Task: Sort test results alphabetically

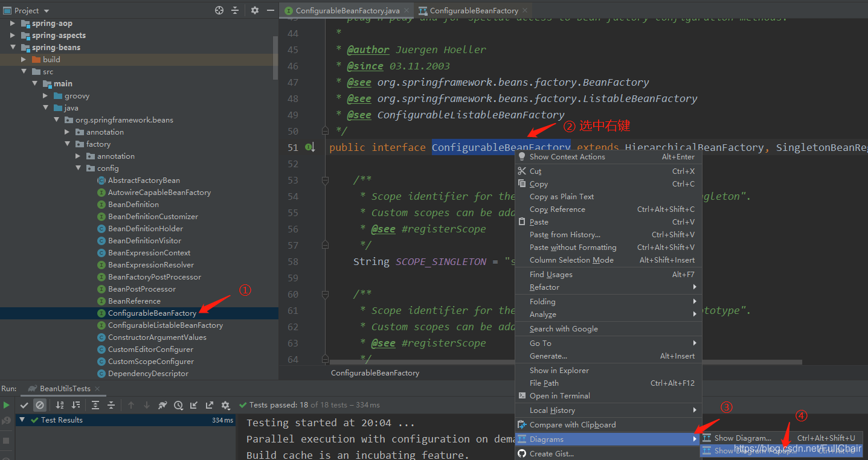Action: [60, 405]
